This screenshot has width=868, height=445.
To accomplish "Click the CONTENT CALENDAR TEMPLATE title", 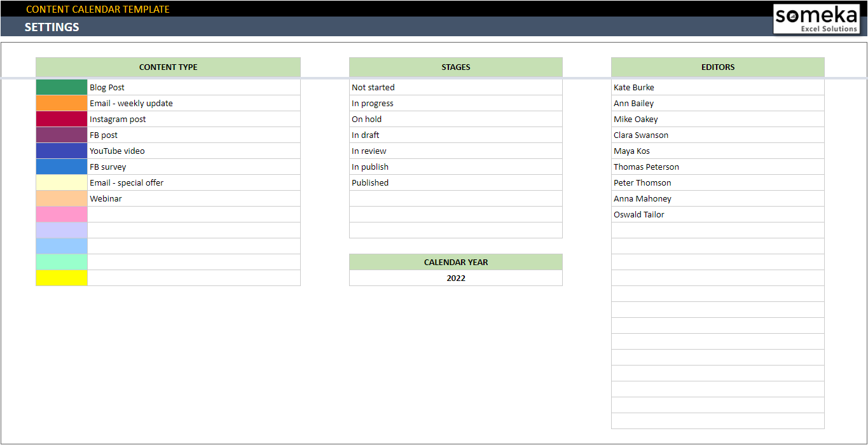I will point(98,9).
